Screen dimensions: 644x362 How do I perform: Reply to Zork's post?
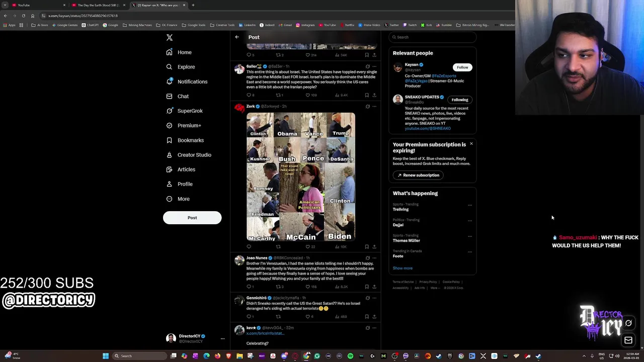click(x=249, y=247)
